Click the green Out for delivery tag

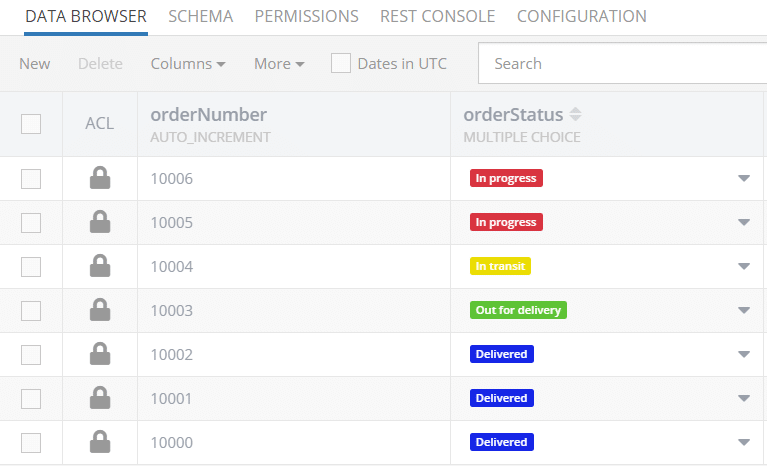coord(519,310)
